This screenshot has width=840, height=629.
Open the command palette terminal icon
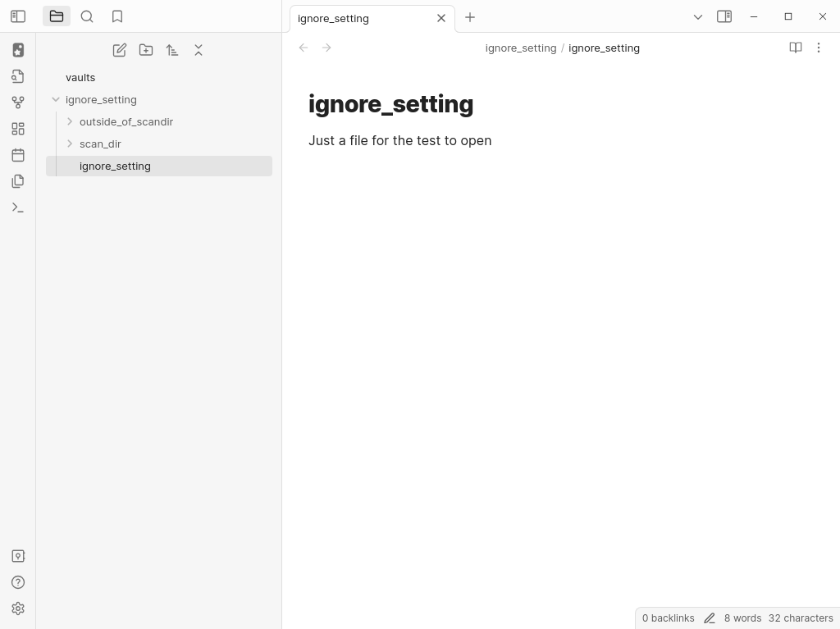click(x=18, y=207)
